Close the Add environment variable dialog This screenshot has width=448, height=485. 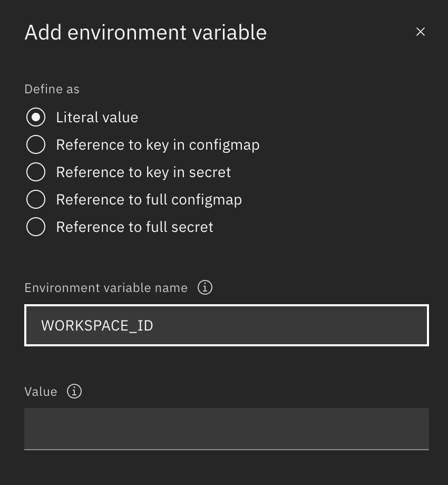point(420,32)
